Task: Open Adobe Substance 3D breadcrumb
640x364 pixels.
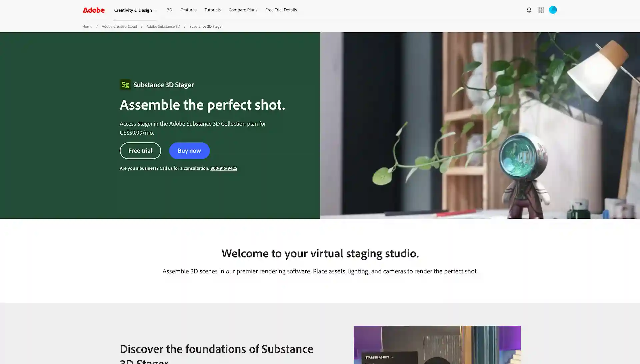Action: [163, 26]
